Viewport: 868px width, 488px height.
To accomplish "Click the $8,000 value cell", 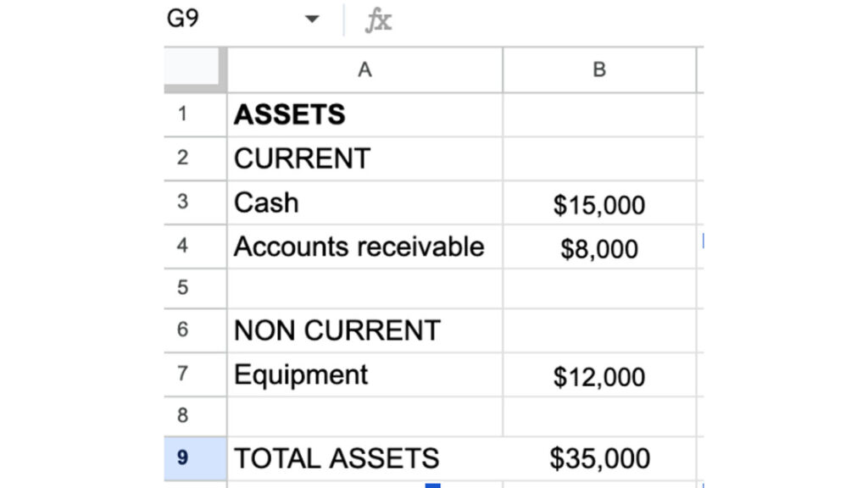I will click(599, 247).
